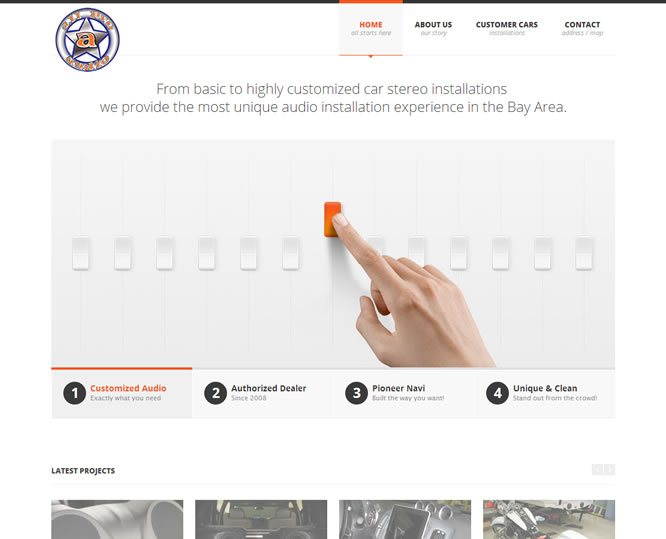Screen dimensions: 666x539
Task: Open the motorcycle project thumbnail
Action: 549,519
